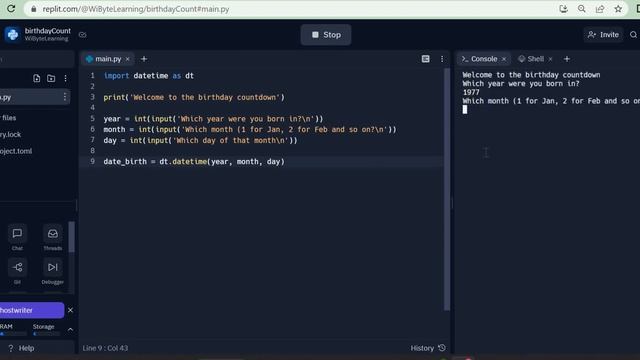Click the lock icon in address bar
The height and width of the screenshot is (360, 640).
pyautogui.click(x=34, y=9)
